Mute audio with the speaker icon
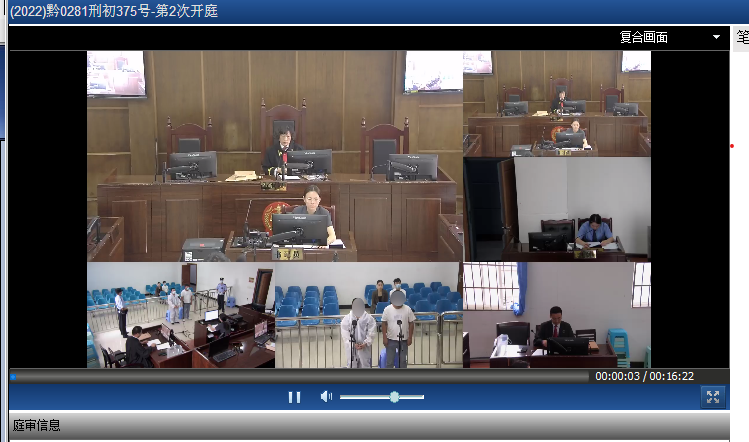 [325, 397]
